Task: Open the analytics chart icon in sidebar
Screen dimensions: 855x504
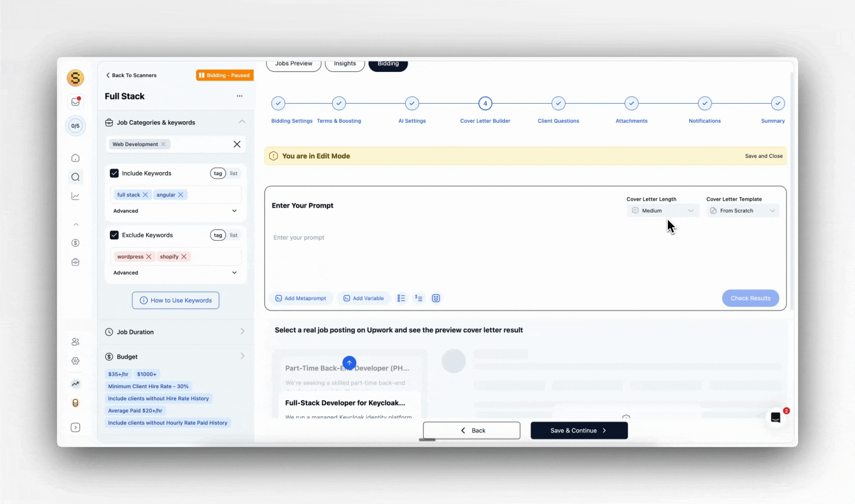Action: [x=75, y=196]
